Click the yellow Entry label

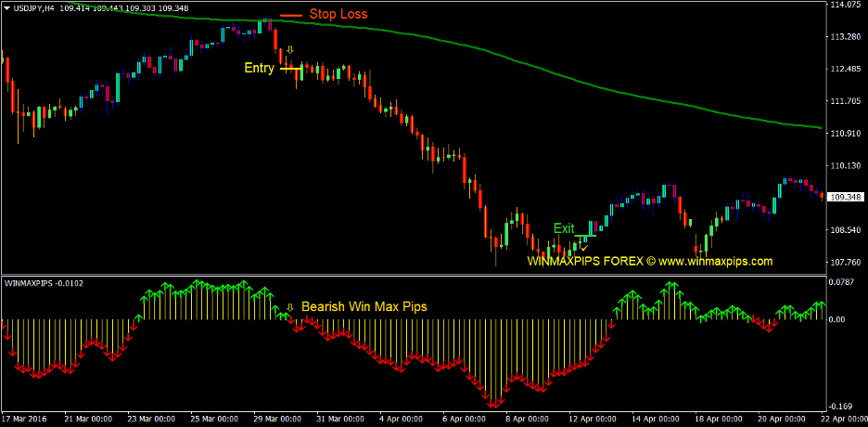tap(260, 68)
